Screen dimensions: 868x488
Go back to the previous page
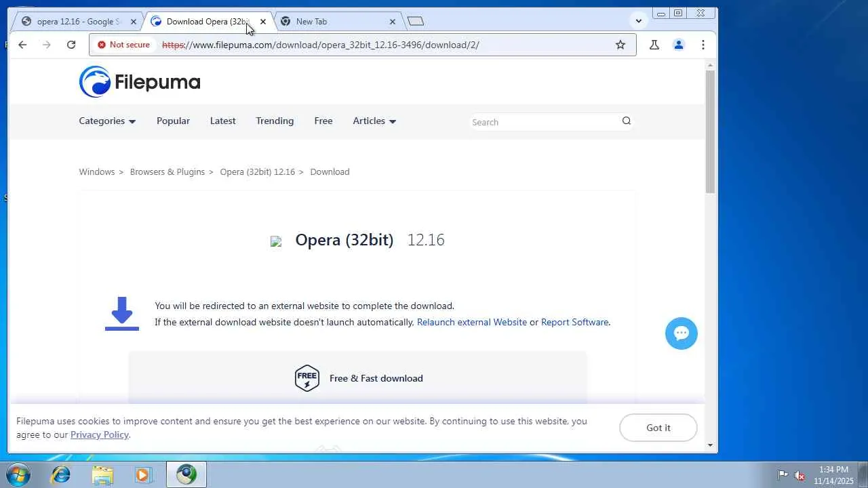(x=22, y=45)
